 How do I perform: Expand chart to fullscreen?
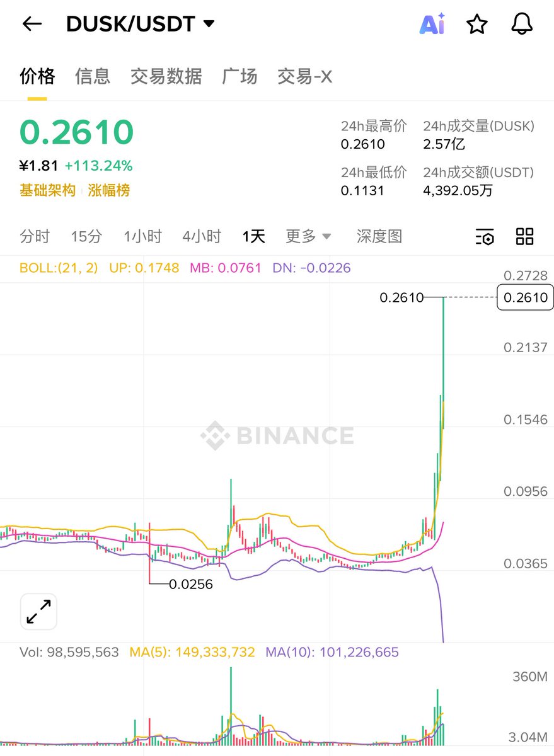(38, 611)
